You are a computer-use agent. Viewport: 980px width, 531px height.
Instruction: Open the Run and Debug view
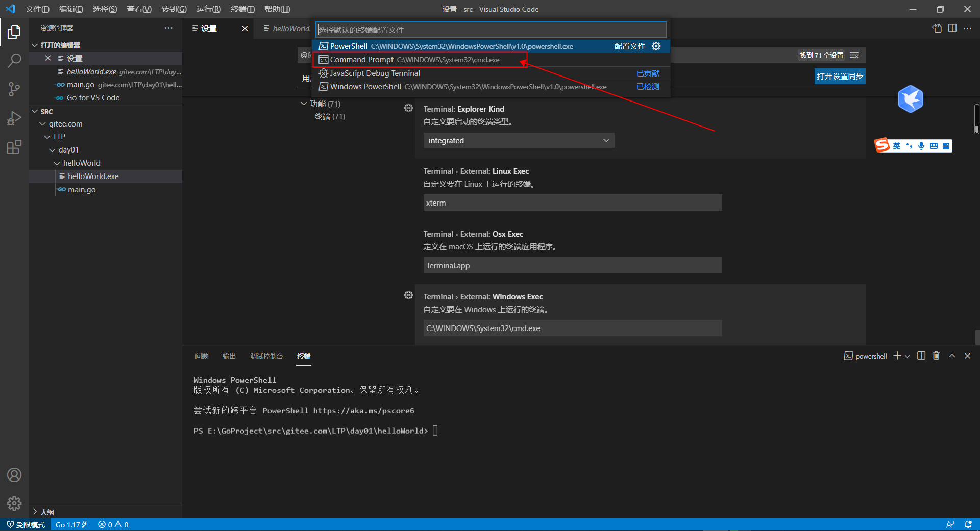14,118
